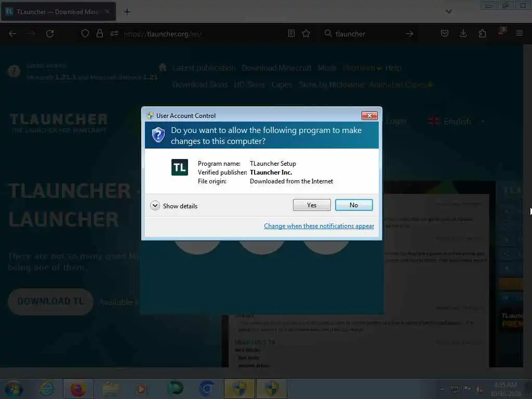The height and width of the screenshot is (399, 532).
Task: Open File Explorer from taskbar
Action: coord(110,389)
